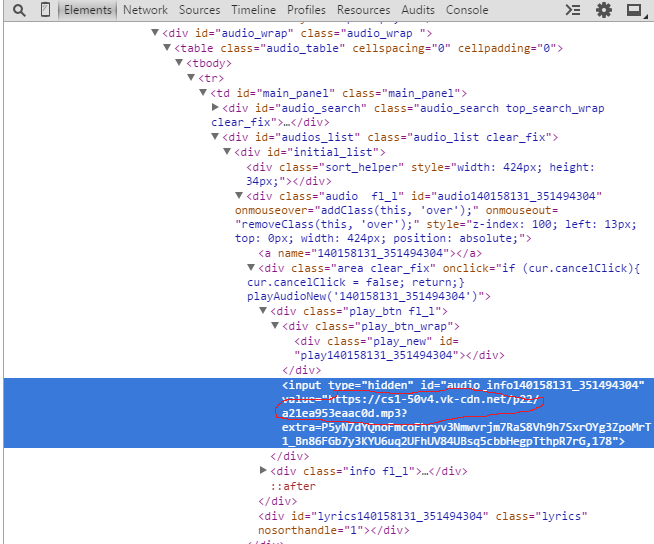Screen dimensions: 654x544
Task: Open DevTools settings gear
Action: click(604, 10)
